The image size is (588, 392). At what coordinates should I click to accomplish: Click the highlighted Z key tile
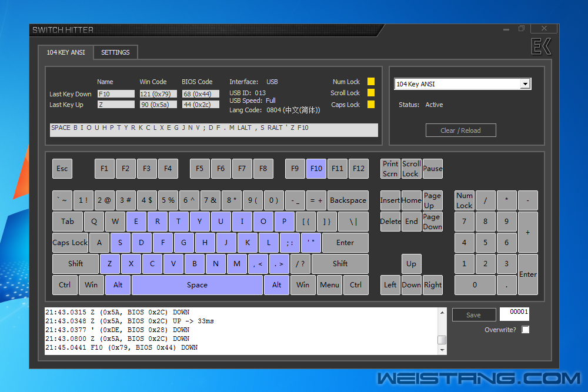(110, 264)
